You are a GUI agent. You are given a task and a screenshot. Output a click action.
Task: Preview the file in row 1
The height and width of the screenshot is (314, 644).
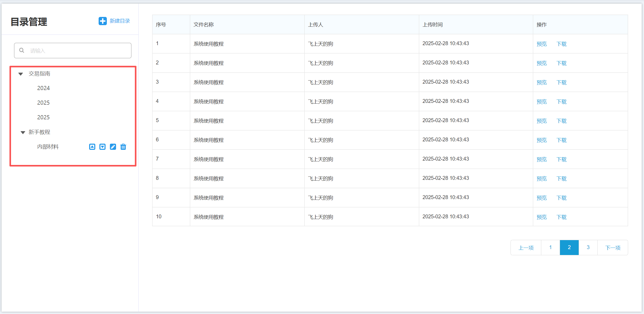[542, 44]
